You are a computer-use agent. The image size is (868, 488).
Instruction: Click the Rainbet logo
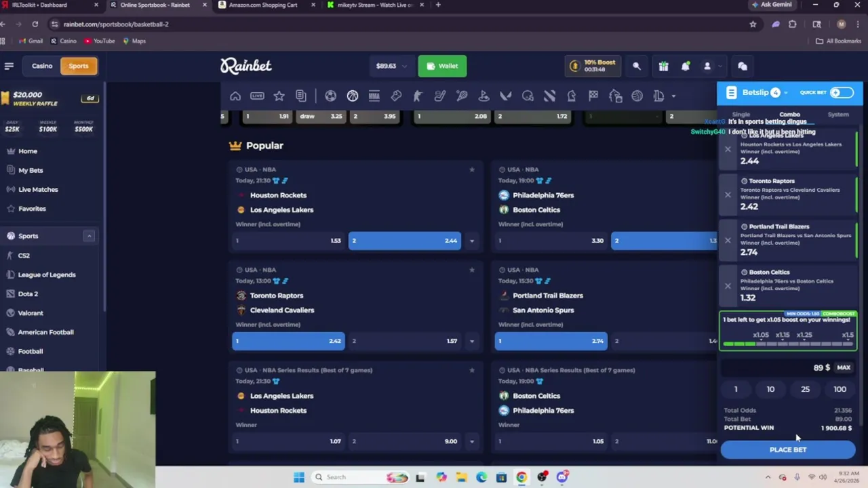click(245, 66)
